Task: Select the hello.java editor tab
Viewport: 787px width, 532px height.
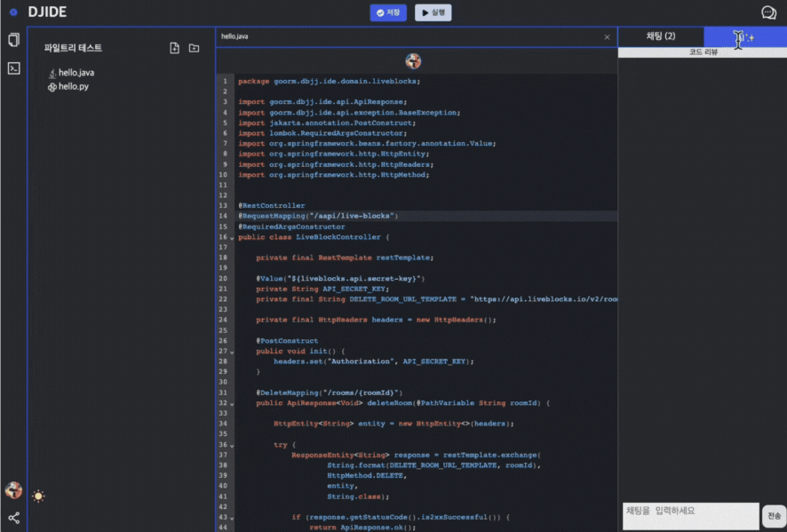Action: (235, 36)
